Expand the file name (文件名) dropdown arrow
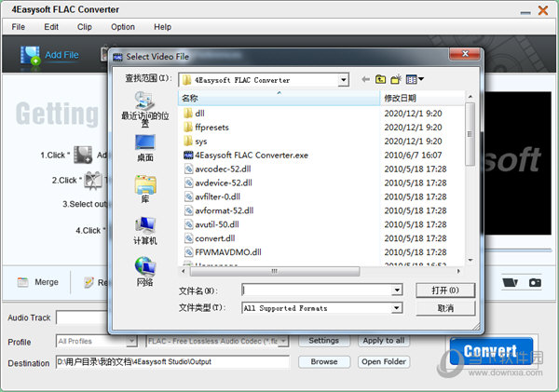 (397, 291)
